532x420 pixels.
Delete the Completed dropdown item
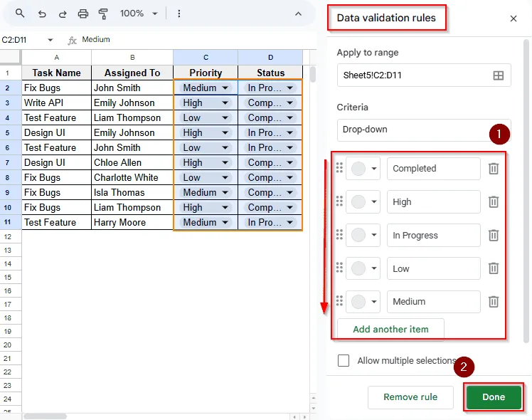(x=494, y=169)
